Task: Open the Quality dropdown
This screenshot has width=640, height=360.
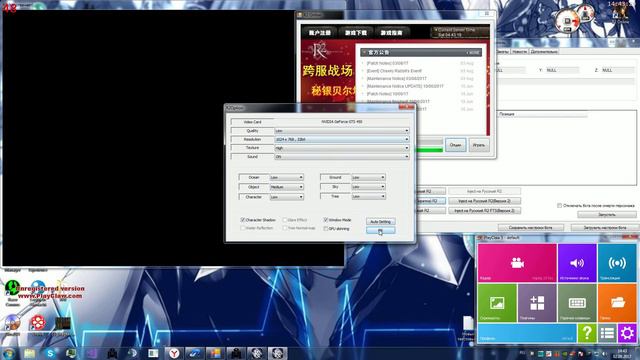Action: click(x=342, y=131)
